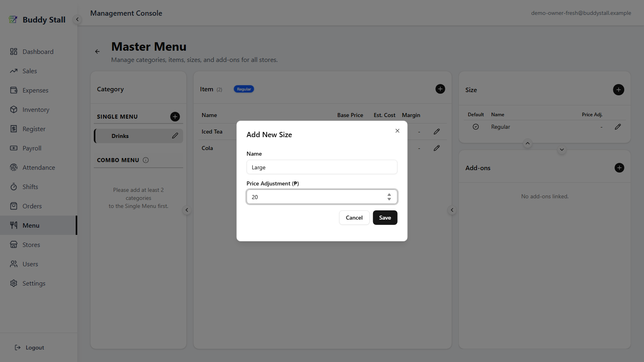
Task: Close the Add New Size dialog
Action: [397, 131]
